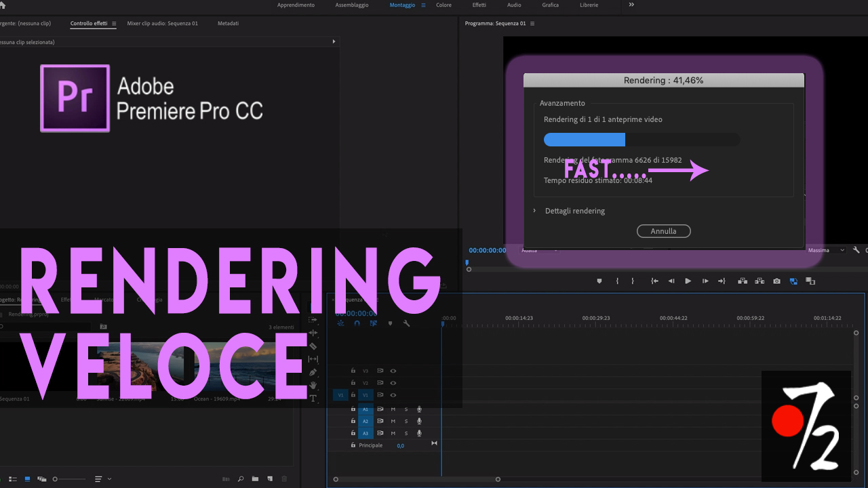Viewport: 868px width, 488px height.
Task: Select the Pen tool
Action: [x=313, y=372]
